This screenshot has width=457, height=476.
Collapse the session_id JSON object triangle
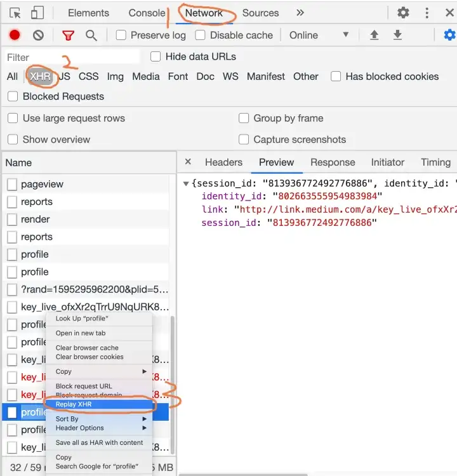click(x=186, y=184)
